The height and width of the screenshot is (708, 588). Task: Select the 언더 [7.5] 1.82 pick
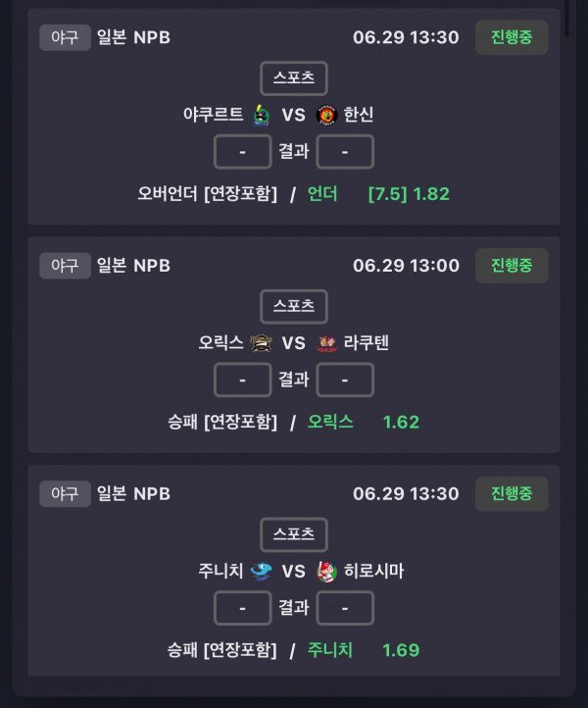coord(378,194)
